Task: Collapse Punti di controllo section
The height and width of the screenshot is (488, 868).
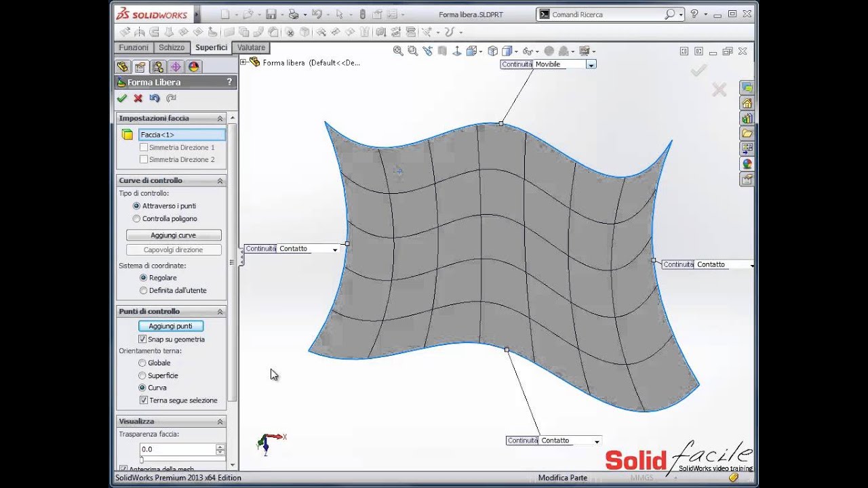Action: click(x=220, y=311)
